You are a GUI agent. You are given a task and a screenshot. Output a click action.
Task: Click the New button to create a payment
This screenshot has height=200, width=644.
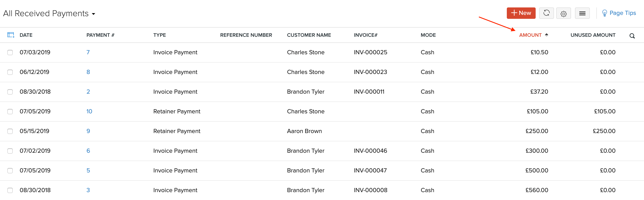pos(521,13)
